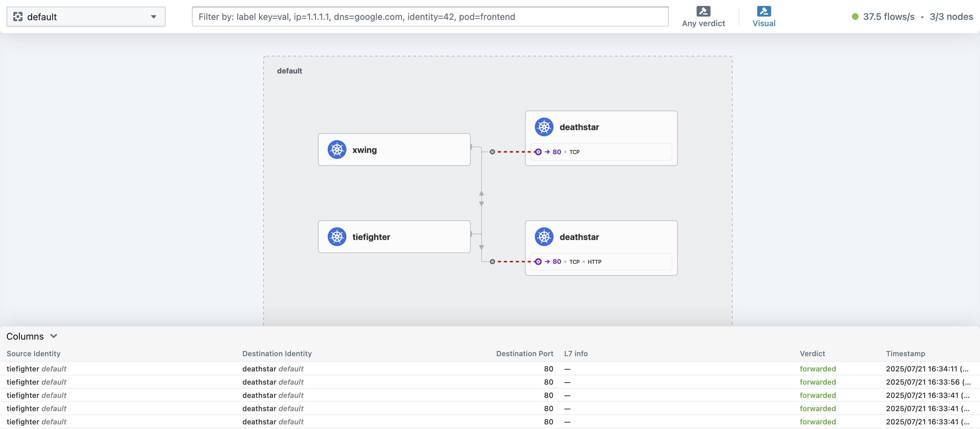The image size is (980, 429).
Task: Click the namespace icon beside default
Action: click(x=18, y=17)
